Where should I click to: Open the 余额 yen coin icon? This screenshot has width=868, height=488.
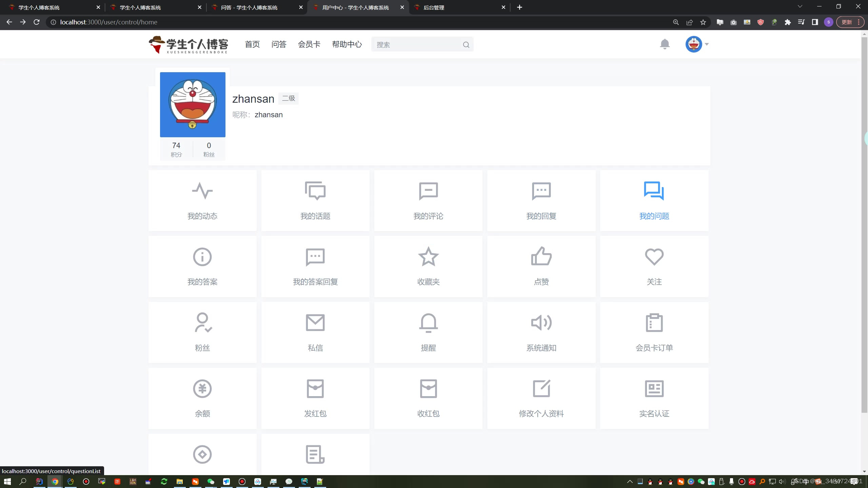click(202, 388)
